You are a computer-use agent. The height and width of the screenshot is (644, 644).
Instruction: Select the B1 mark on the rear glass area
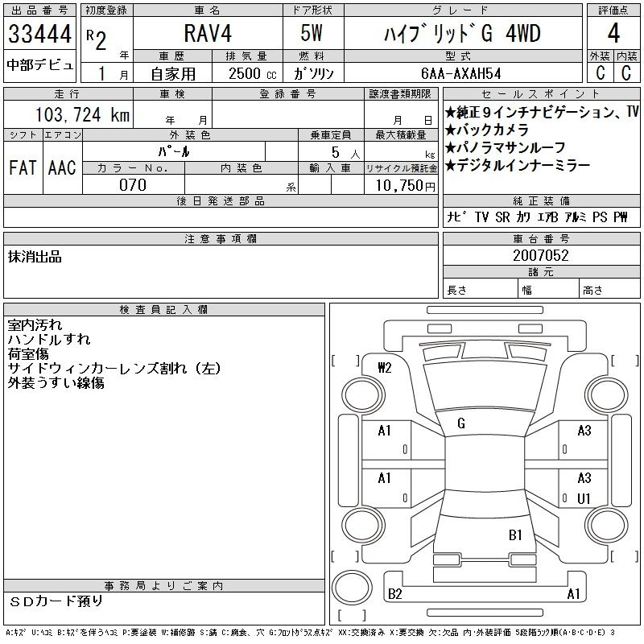515,535
